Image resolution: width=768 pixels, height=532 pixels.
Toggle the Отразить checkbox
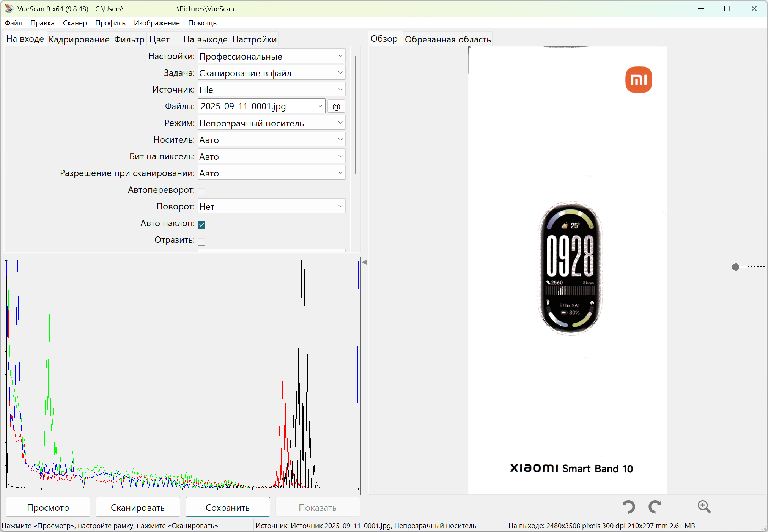pos(201,241)
